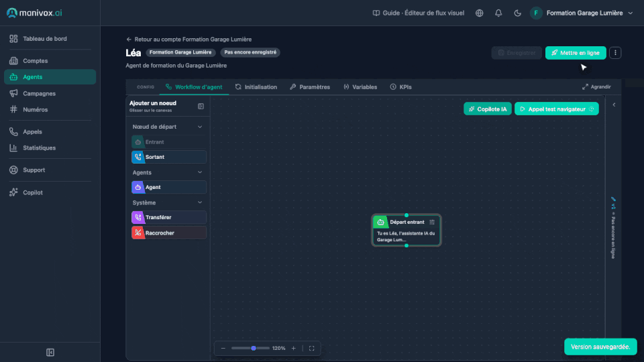This screenshot has height=362, width=644.
Task: Select the Sortant node
Action: tap(168, 157)
